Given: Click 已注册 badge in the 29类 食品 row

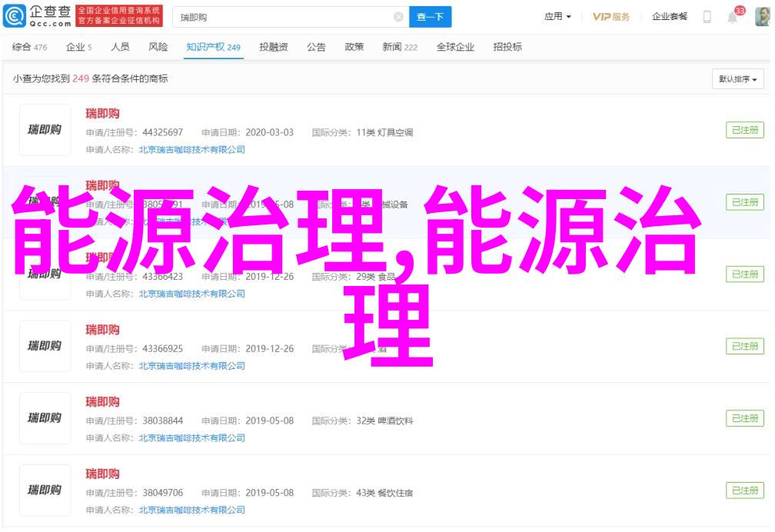Looking at the screenshot, I should [x=745, y=274].
